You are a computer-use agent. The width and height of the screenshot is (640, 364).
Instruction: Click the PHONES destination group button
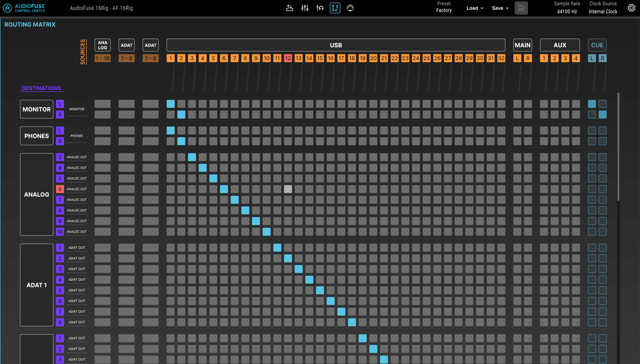36,136
